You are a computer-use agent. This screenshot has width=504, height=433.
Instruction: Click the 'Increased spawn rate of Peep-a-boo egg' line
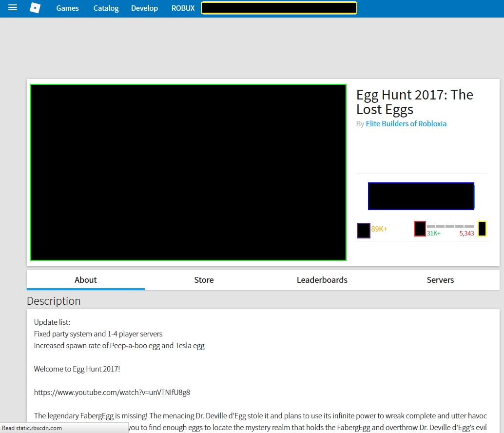[x=119, y=346]
